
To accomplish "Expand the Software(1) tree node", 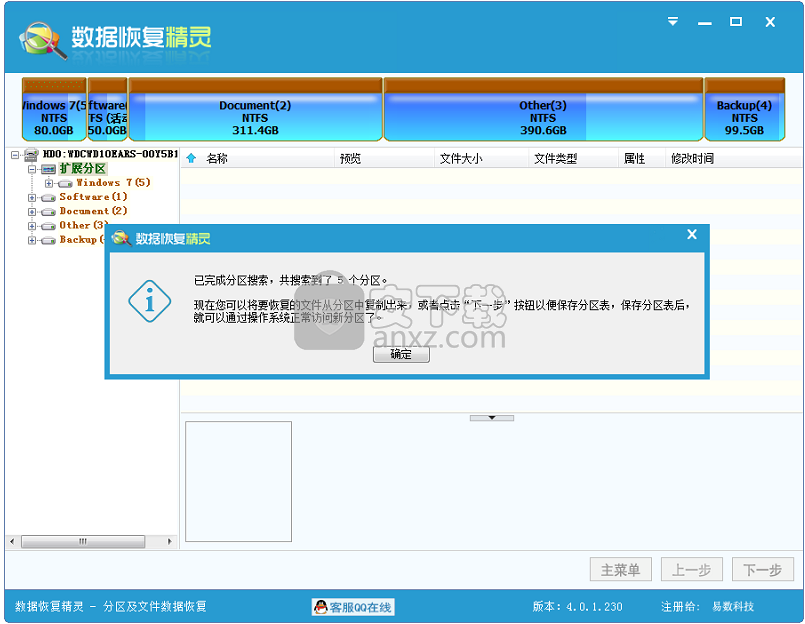I will point(32,198).
